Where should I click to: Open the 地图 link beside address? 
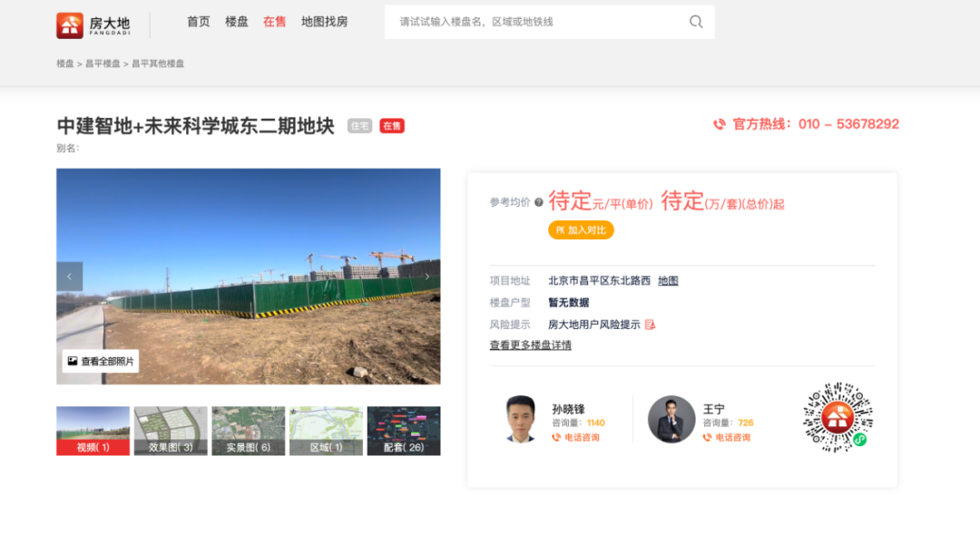click(x=668, y=281)
